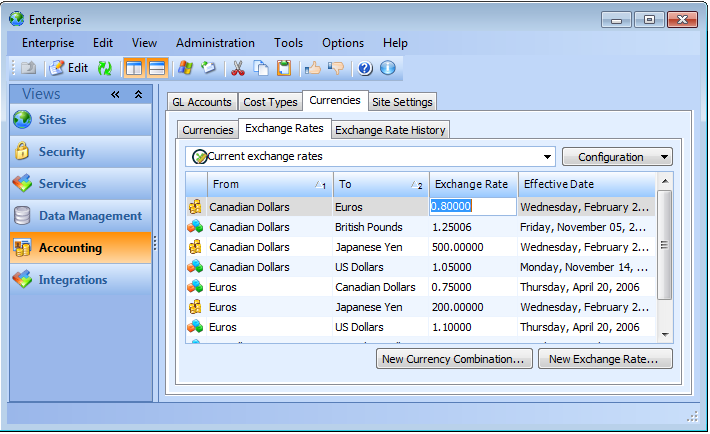The width and height of the screenshot is (710, 434).
Task: Toggle the horizontal split pane layout
Action: (157, 68)
